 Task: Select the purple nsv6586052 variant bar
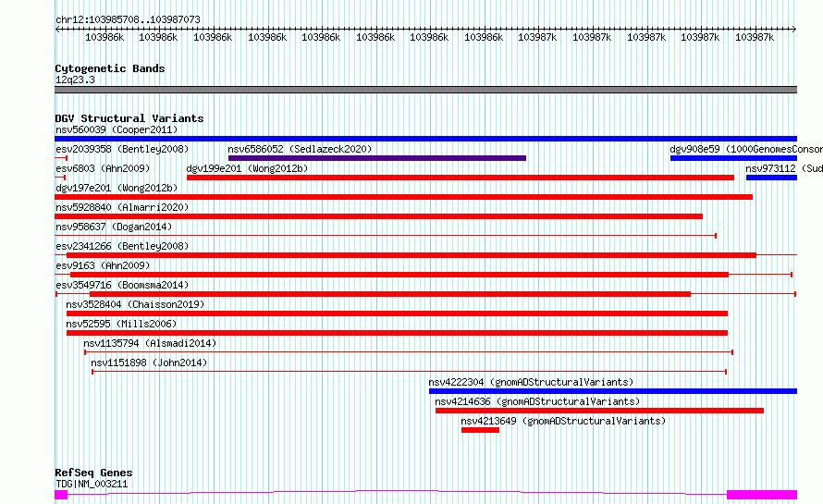point(377,158)
